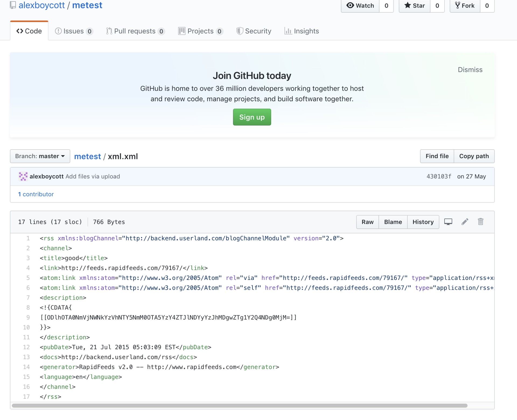Click the alexboycott avatar identicon
The image size is (517, 420).
pos(23,176)
